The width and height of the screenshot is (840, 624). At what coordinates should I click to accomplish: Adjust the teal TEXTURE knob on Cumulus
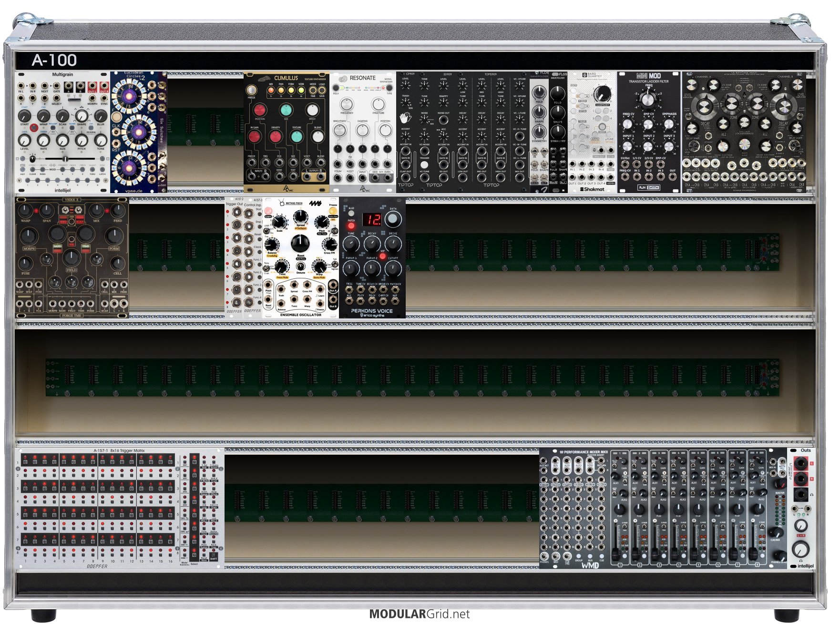click(x=297, y=136)
